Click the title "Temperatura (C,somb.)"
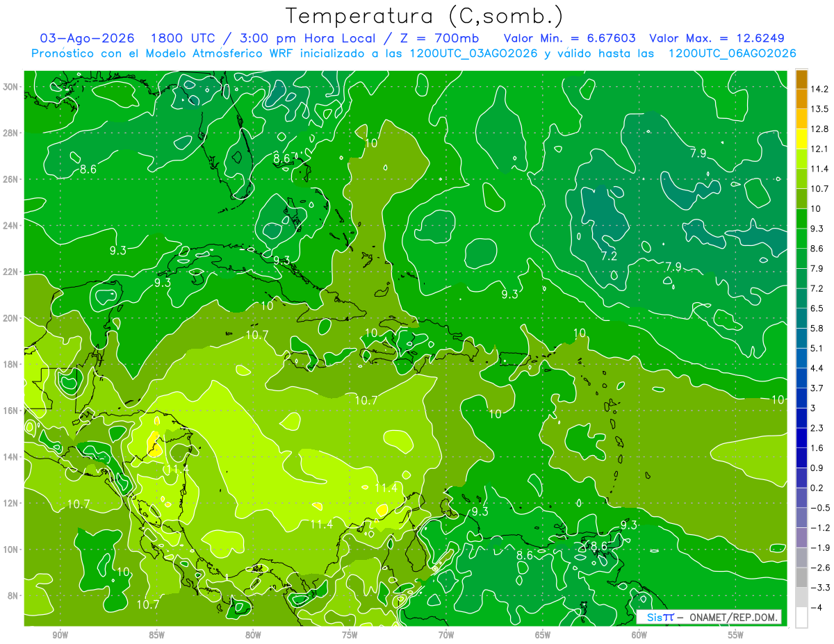The image size is (834, 644). point(425,16)
